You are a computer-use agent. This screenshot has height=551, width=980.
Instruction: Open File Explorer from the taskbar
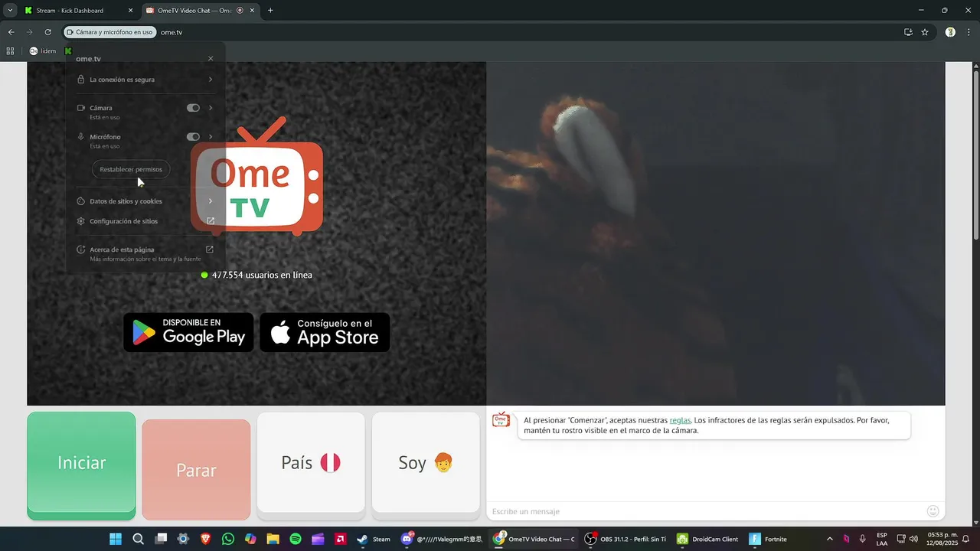pos(273,539)
